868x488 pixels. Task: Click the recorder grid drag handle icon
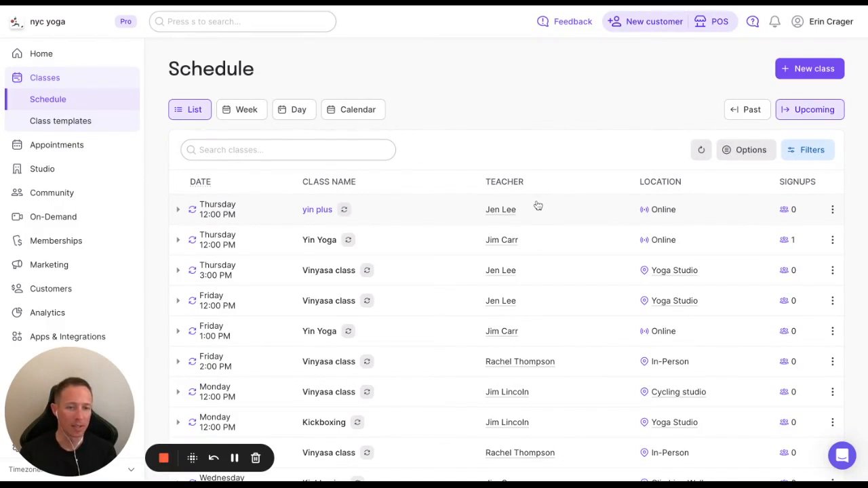tap(192, 458)
